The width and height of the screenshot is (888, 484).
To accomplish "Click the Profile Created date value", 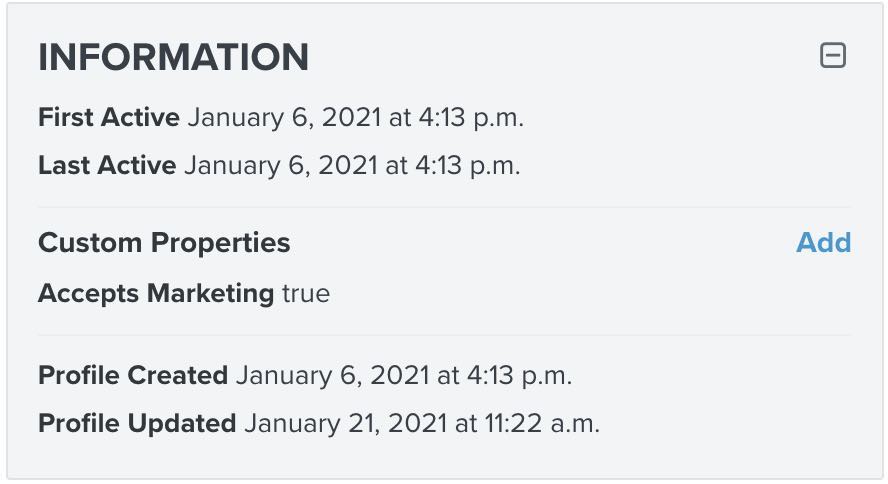I will pyautogui.click(x=403, y=375).
